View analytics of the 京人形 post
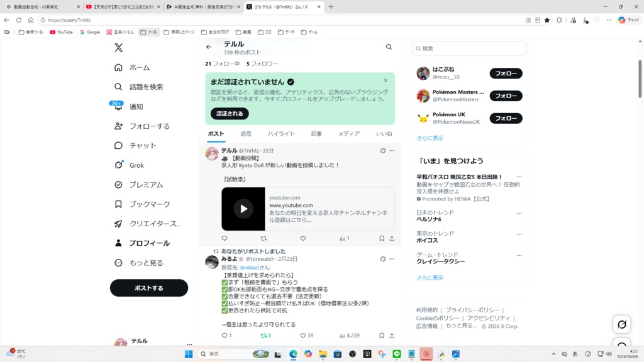This screenshot has height=362, width=644. click(x=345, y=238)
